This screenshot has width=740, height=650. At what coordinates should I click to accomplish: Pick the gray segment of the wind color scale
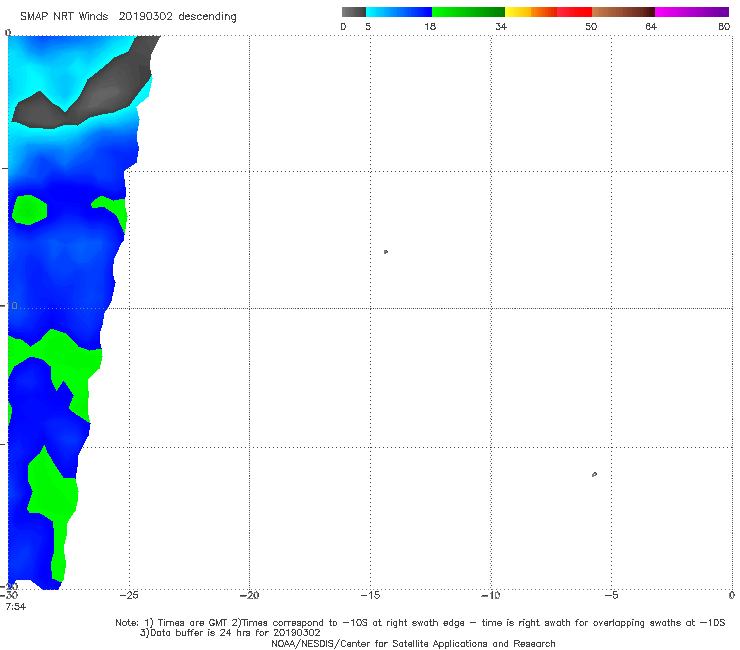[x=354, y=12]
